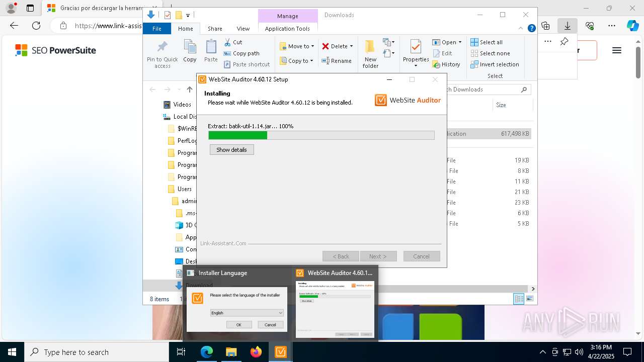Open Firefox from the taskbar
Screen dimensions: 644x362
tap(256, 352)
